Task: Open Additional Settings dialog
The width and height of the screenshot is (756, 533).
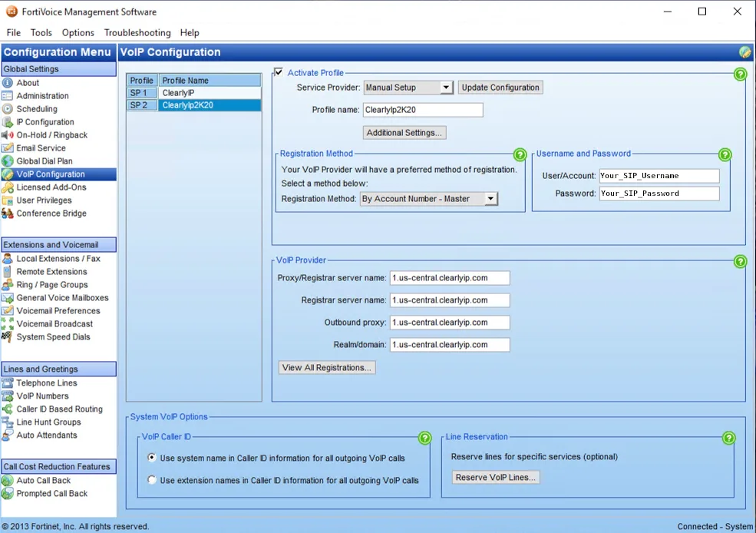Action: (x=404, y=133)
